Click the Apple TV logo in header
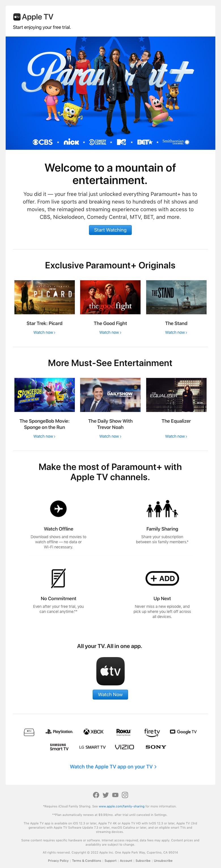 [33, 17]
